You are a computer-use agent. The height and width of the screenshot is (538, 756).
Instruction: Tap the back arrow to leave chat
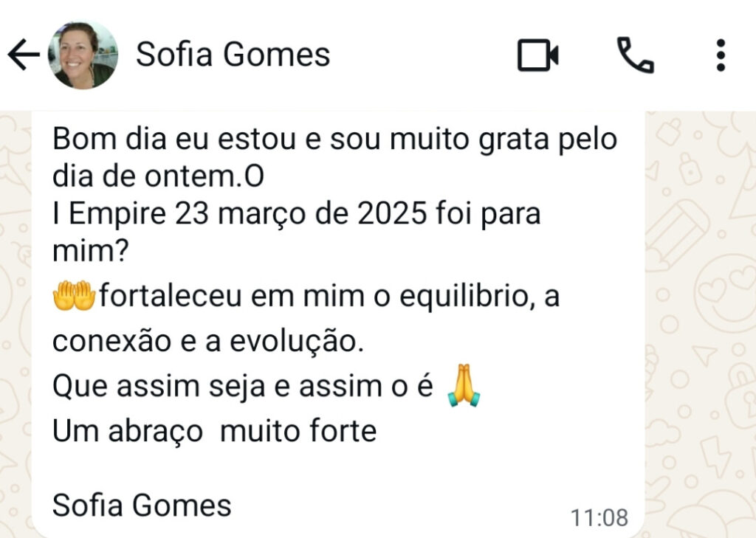23,55
